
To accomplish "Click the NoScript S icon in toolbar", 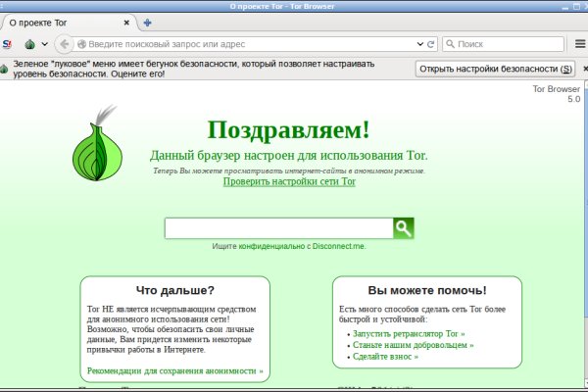I will (8, 44).
